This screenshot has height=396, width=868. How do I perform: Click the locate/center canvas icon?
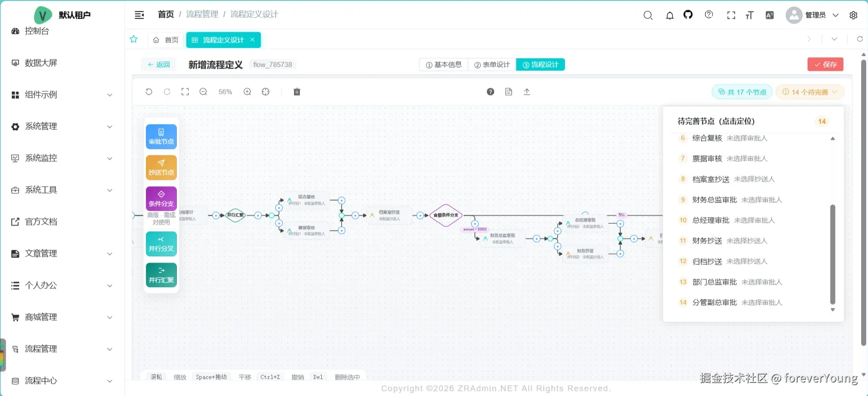tap(266, 92)
